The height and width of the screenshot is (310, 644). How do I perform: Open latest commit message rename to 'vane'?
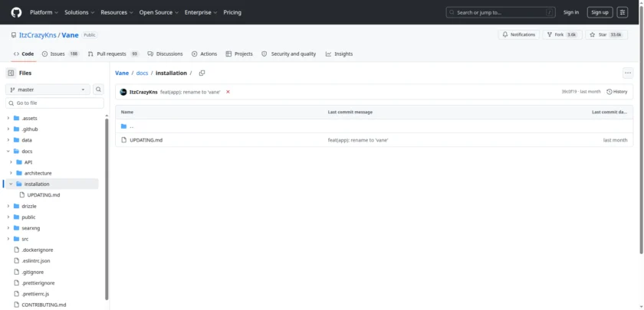[190, 92]
